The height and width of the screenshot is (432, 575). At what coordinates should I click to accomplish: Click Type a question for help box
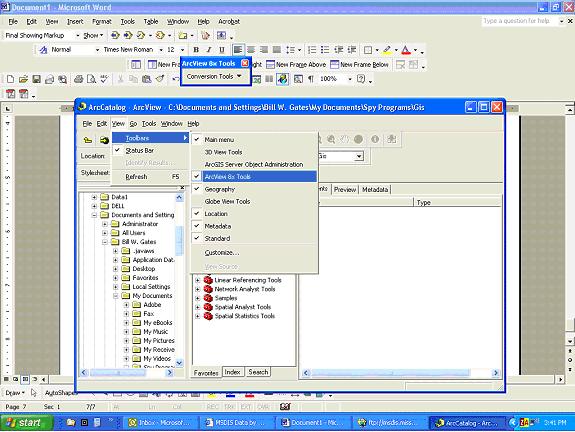pos(519,21)
